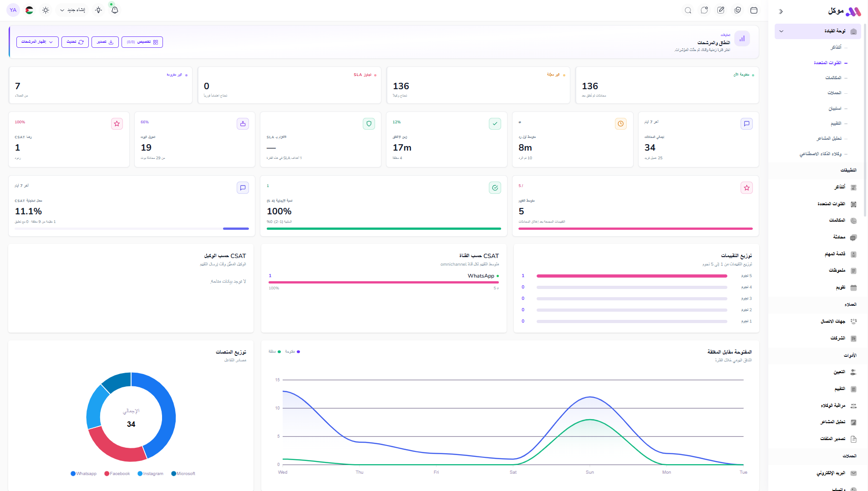Toggle the Facebook legend in donut chart

[117, 474]
